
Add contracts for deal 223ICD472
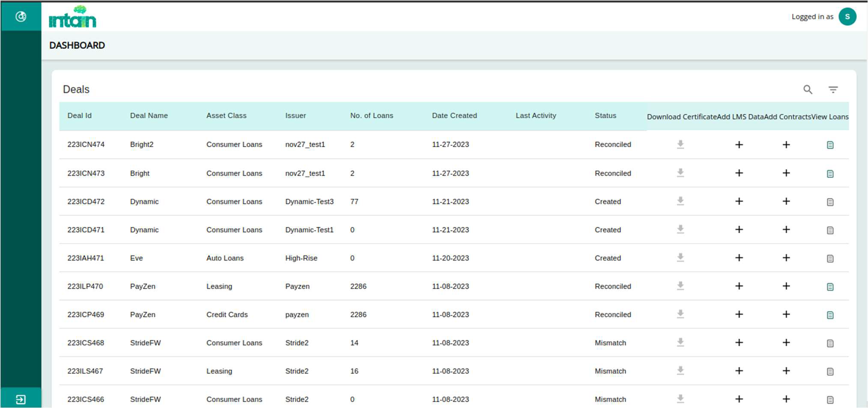pyautogui.click(x=786, y=201)
